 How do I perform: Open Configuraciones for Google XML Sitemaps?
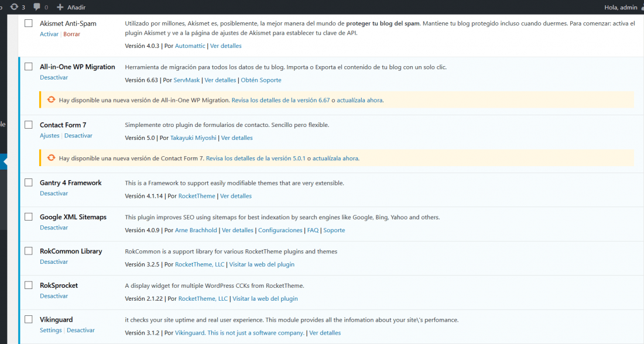click(280, 231)
